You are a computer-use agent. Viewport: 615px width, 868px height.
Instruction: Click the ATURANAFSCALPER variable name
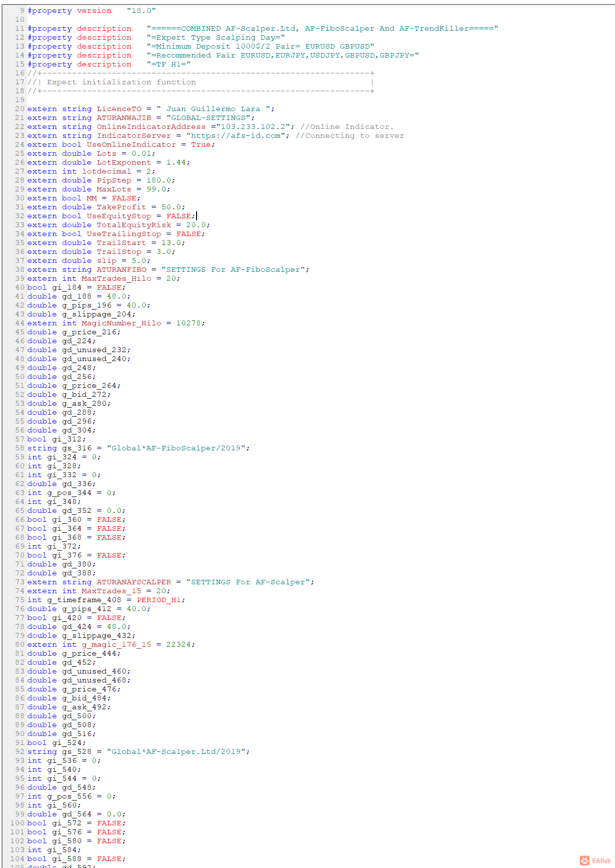click(x=134, y=582)
